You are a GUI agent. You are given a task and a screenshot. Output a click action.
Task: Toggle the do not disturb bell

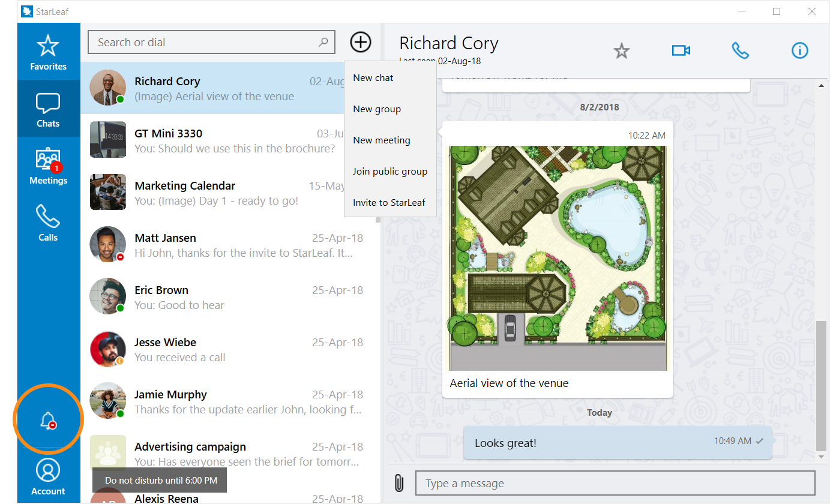tap(48, 421)
